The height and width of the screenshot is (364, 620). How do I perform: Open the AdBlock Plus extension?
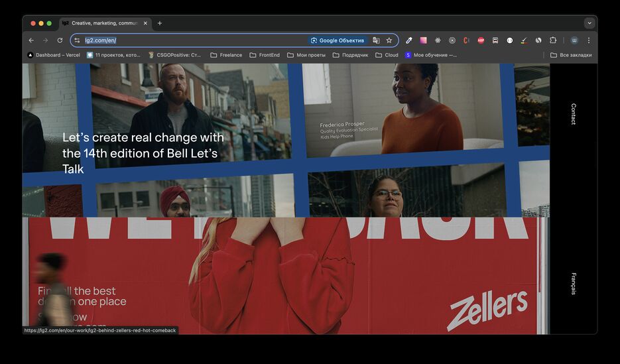click(x=481, y=40)
